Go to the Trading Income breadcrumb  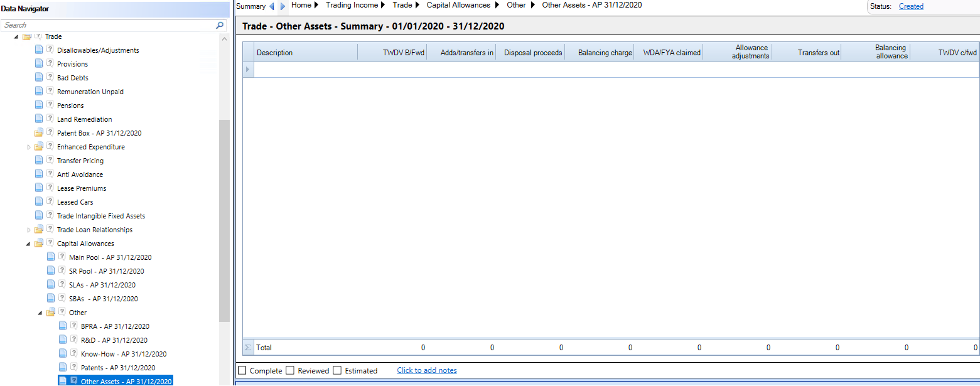point(352,5)
